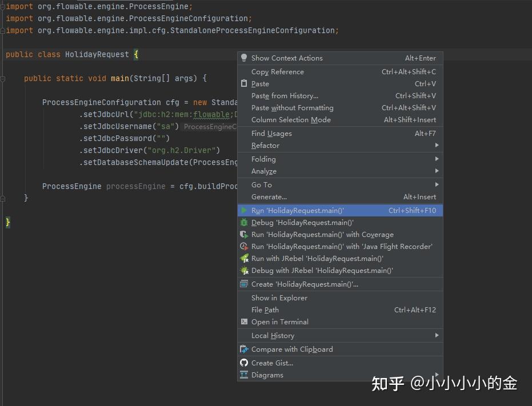
Task: Open the Local History submenu
Action: click(437, 335)
